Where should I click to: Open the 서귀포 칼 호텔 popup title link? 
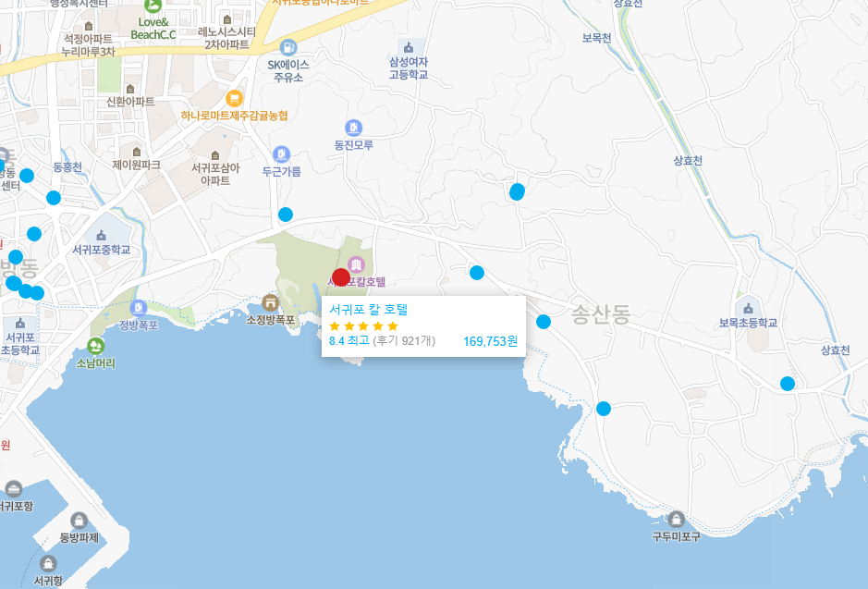coord(368,310)
